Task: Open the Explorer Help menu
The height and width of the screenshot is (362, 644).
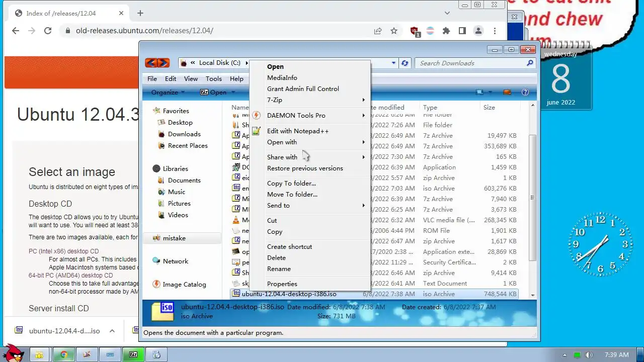Action: pyautogui.click(x=236, y=78)
